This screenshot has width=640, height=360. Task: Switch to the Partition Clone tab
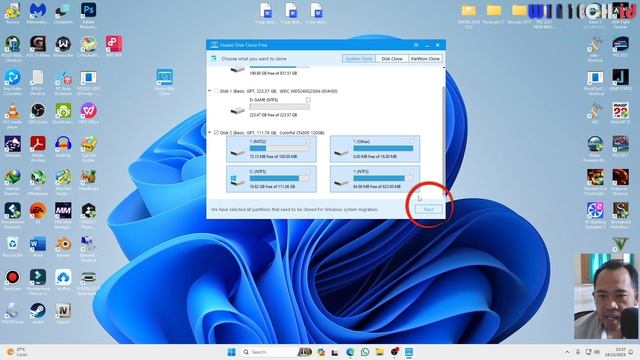tap(425, 59)
